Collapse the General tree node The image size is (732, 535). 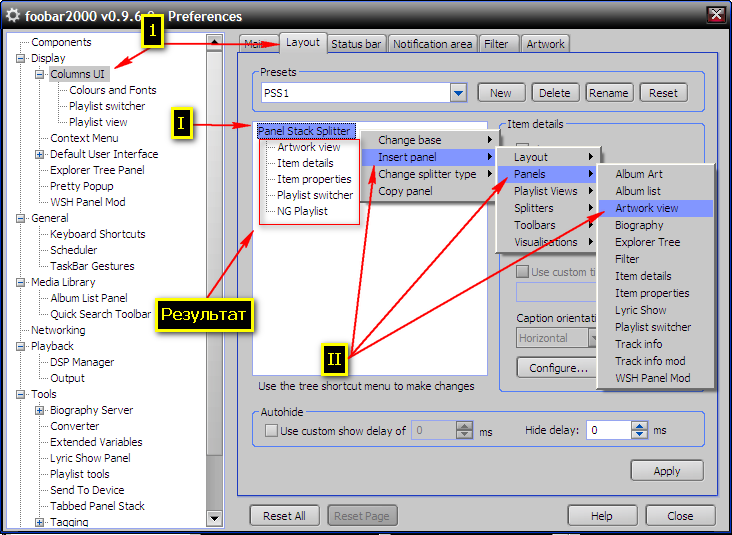(20, 218)
